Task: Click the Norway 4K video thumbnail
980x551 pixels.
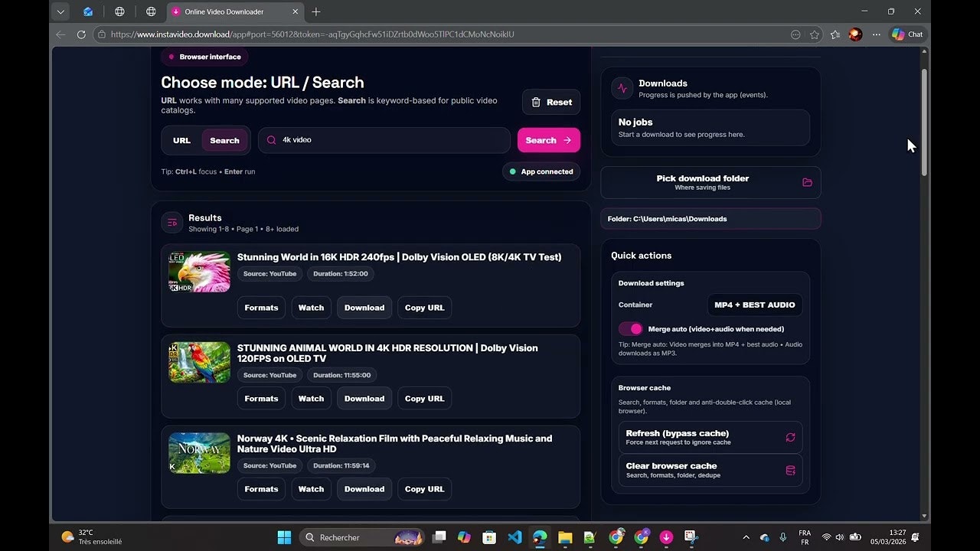Action: click(199, 453)
